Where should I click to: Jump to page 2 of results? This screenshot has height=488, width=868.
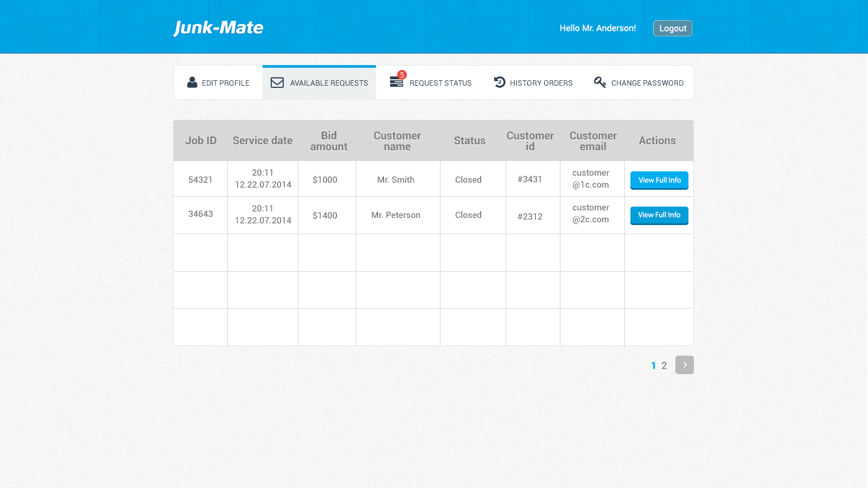664,365
